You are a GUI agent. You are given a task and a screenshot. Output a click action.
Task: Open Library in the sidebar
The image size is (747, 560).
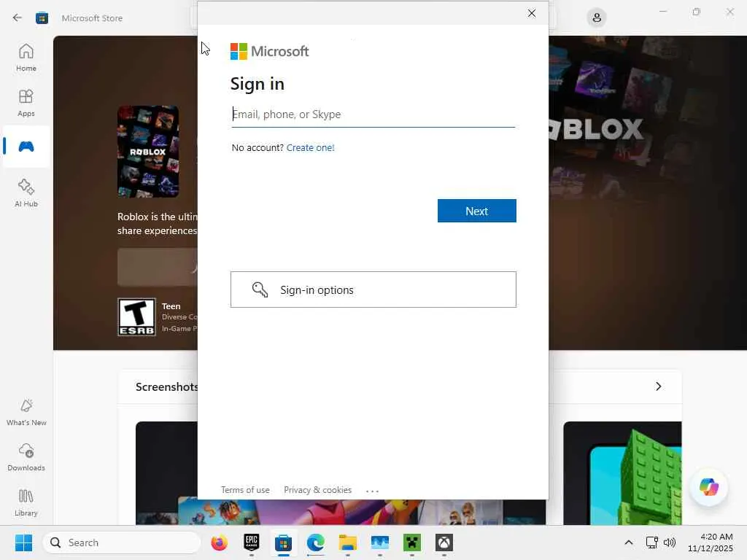26,502
